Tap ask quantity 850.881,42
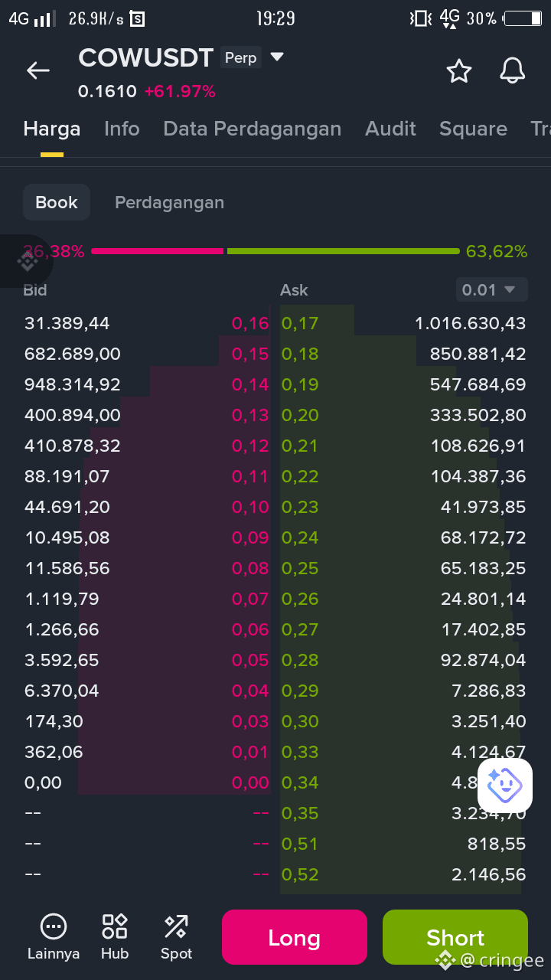The width and height of the screenshot is (551, 980). tap(478, 354)
